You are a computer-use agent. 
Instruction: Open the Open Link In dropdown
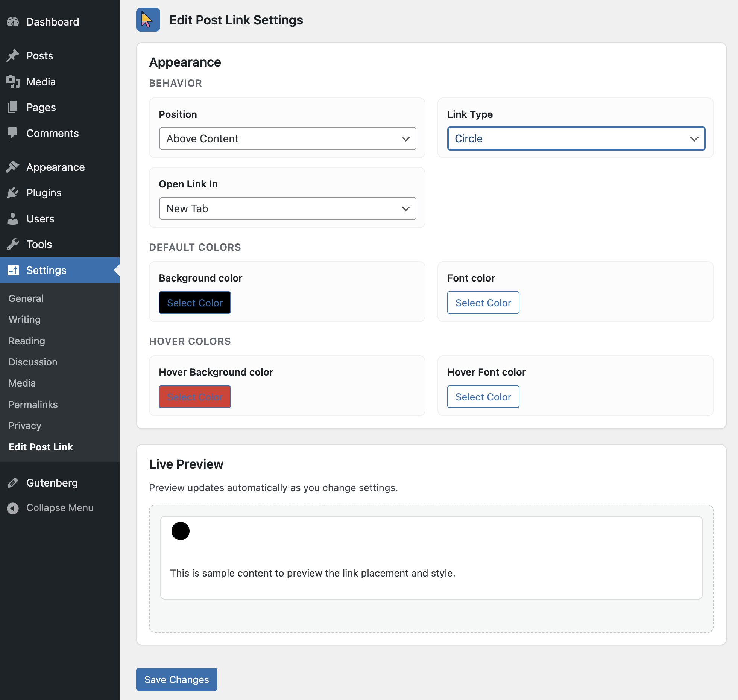[x=287, y=208]
